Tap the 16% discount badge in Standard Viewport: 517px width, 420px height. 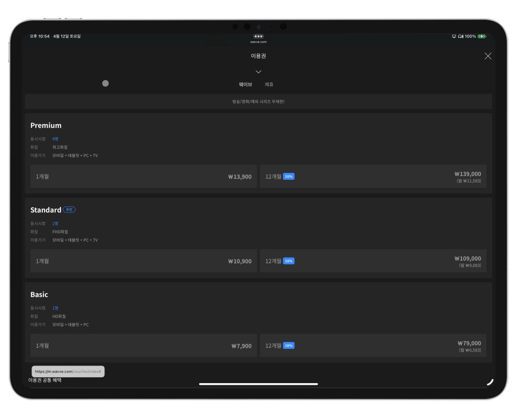(x=288, y=261)
